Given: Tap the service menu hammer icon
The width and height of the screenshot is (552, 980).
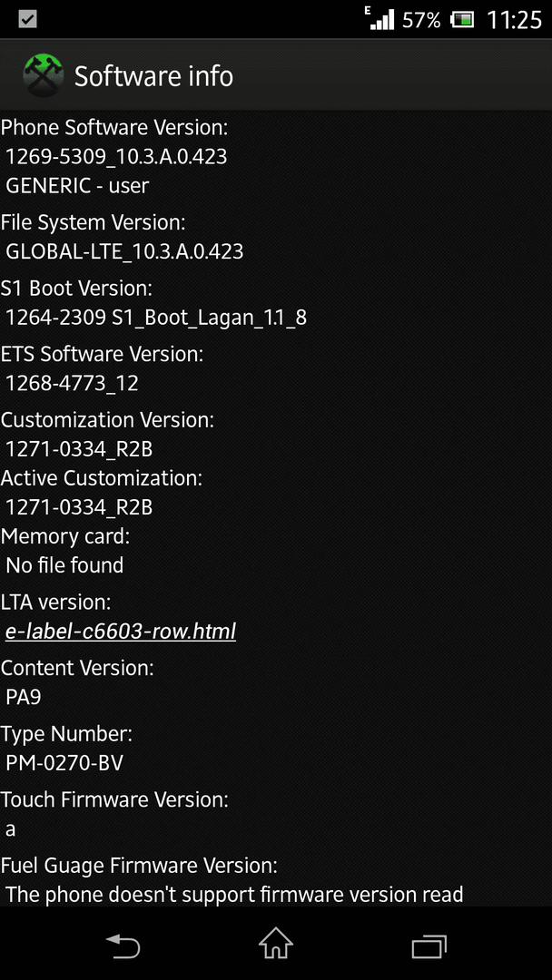Looking at the screenshot, I should tap(44, 76).
